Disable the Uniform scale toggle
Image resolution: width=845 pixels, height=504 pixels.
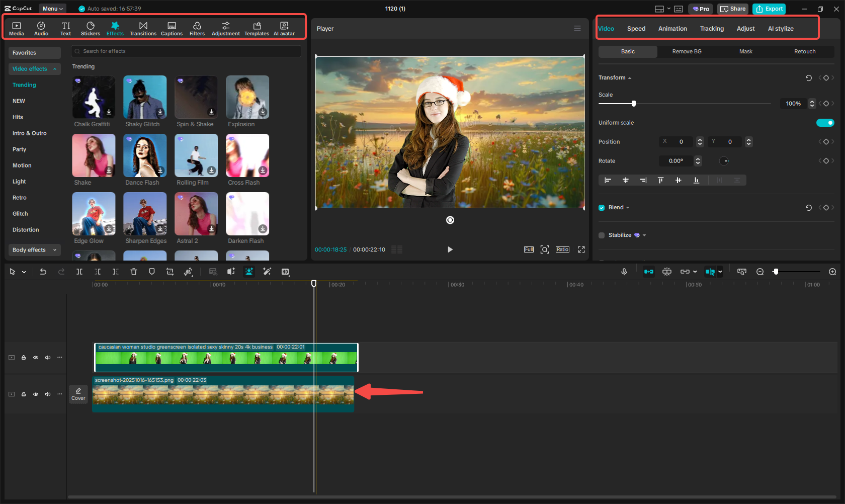tap(825, 122)
